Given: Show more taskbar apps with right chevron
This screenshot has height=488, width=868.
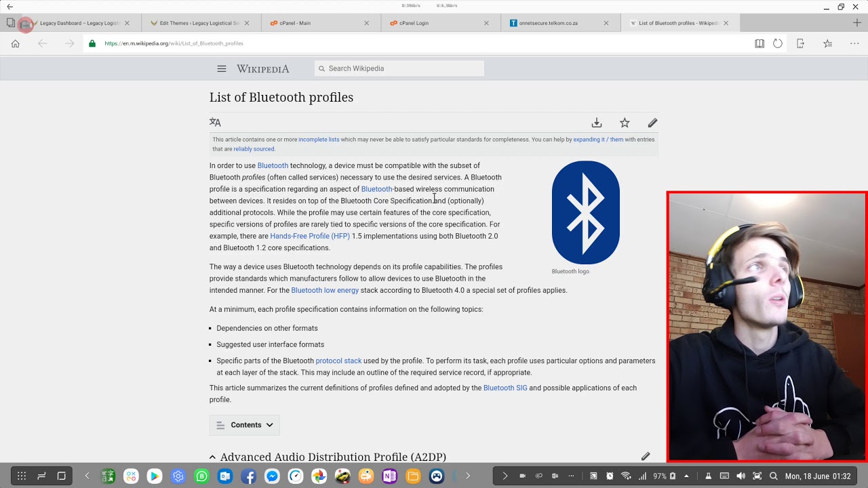Looking at the screenshot, I should (x=467, y=476).
